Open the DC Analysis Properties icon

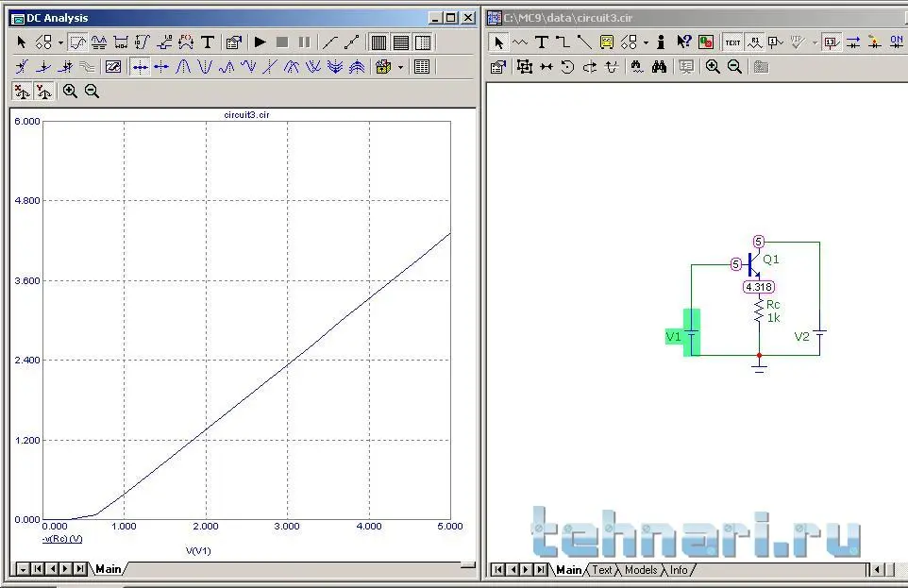[234, 42]
